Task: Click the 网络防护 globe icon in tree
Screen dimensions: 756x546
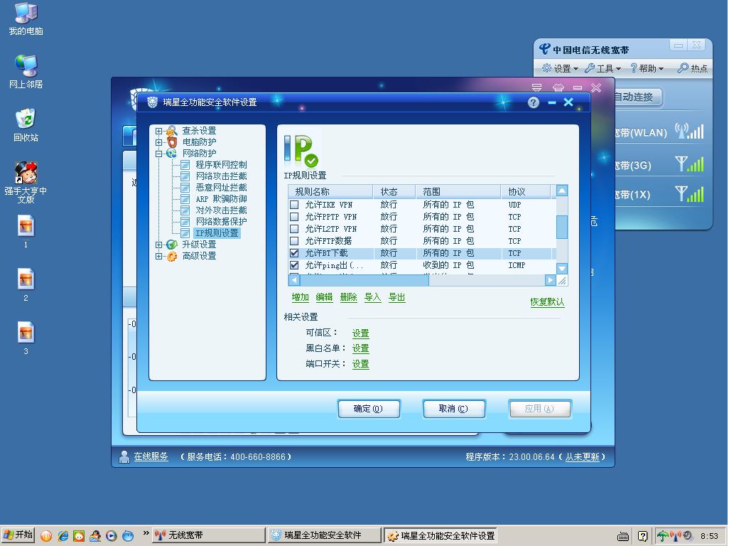Action: coord(172,154)
